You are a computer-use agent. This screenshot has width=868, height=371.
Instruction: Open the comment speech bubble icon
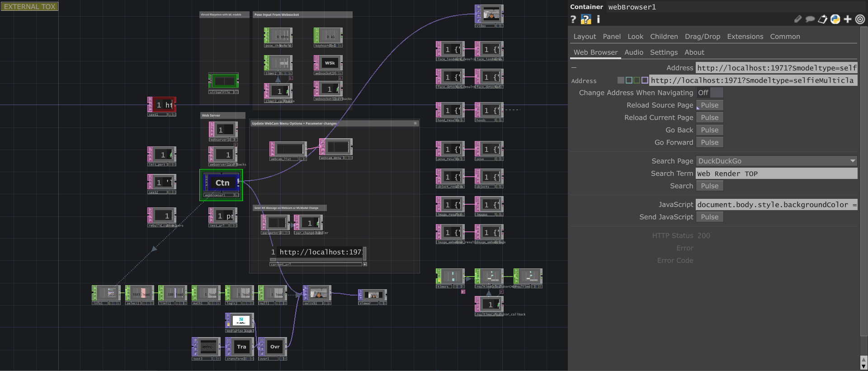pyautogui.click(x=810, y=19)
